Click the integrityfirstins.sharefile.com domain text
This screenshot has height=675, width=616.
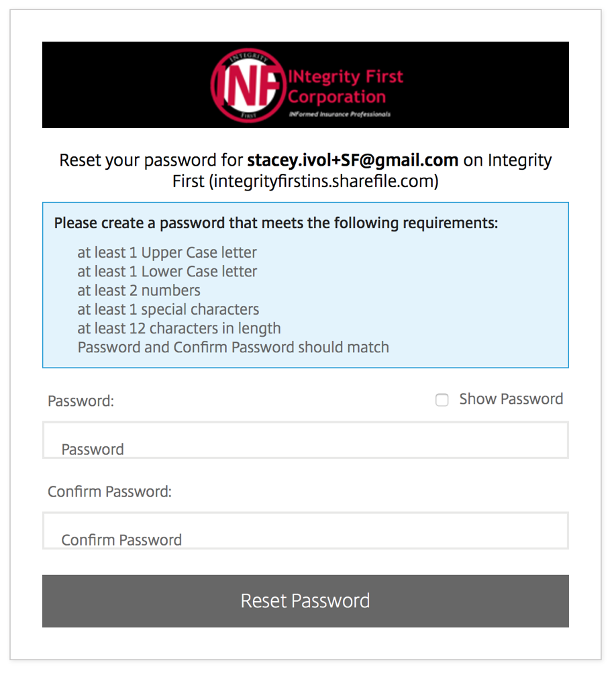(x=323, y=181)
